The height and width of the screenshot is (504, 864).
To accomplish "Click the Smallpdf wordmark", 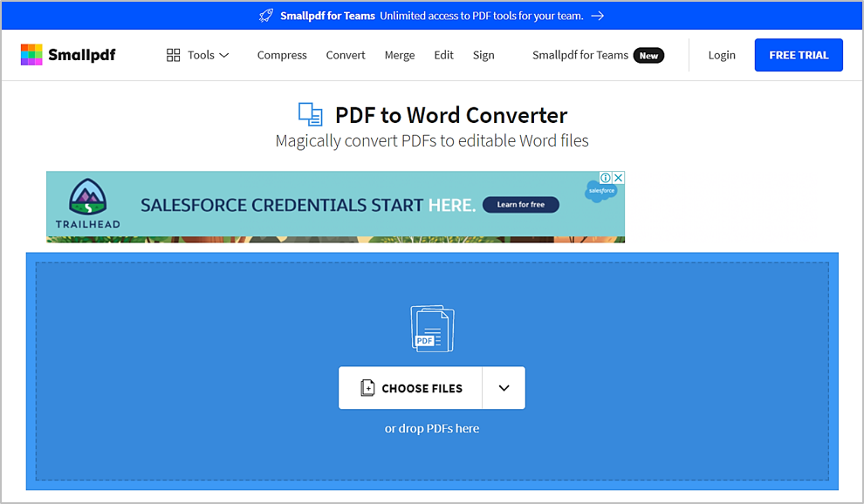I will [82, 55].
